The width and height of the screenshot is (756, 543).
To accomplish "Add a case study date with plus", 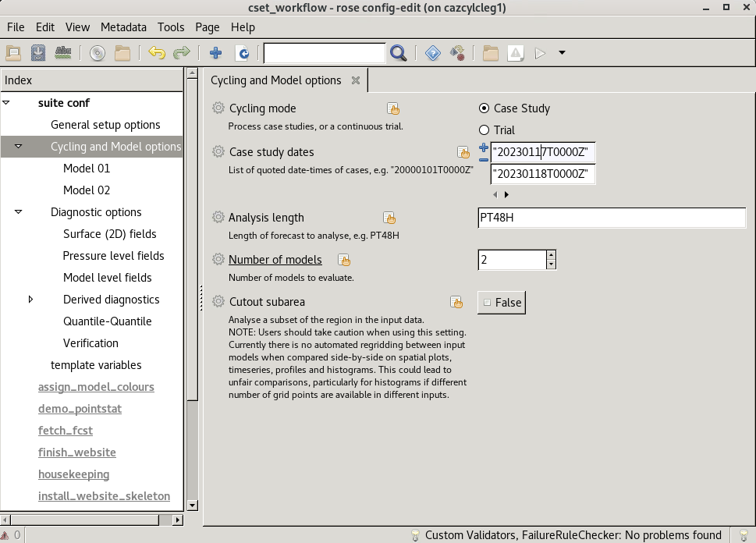I will [484, 147].
